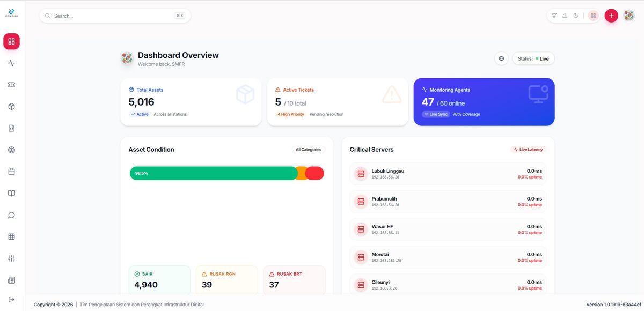Viewport: 644px width, 311px height.
Task: Focus the Search input field
Action: (x=114, y=16)
